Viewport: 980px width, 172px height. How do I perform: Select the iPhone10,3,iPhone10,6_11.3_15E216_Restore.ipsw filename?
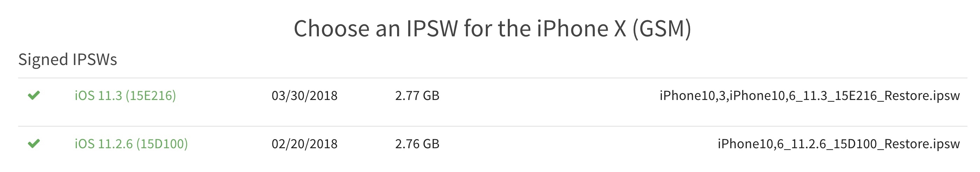[810, 95]
